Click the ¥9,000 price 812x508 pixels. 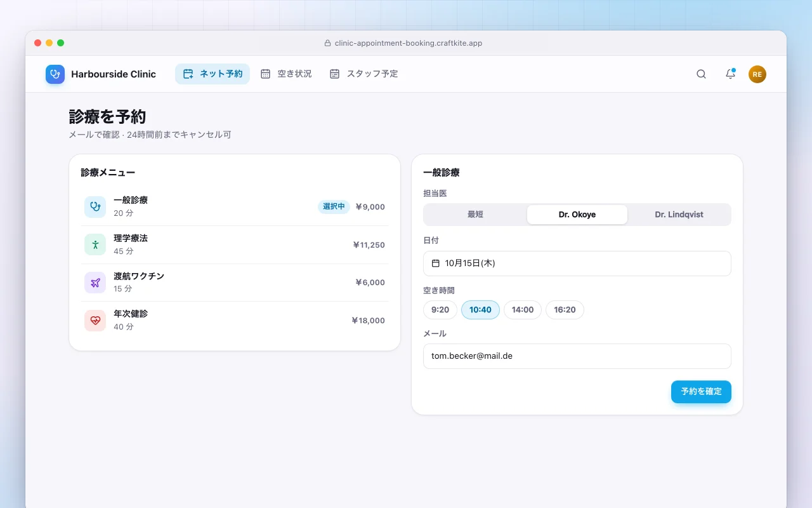[370, 206]
